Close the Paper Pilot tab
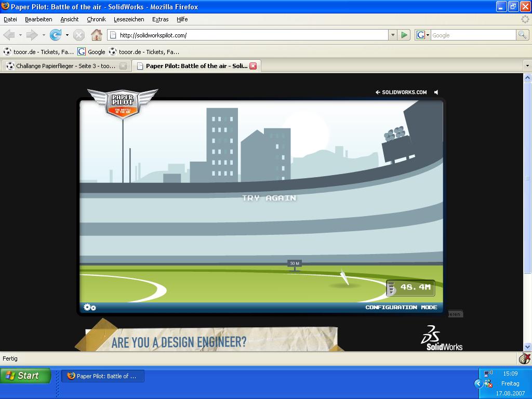 tap(253, 66)
